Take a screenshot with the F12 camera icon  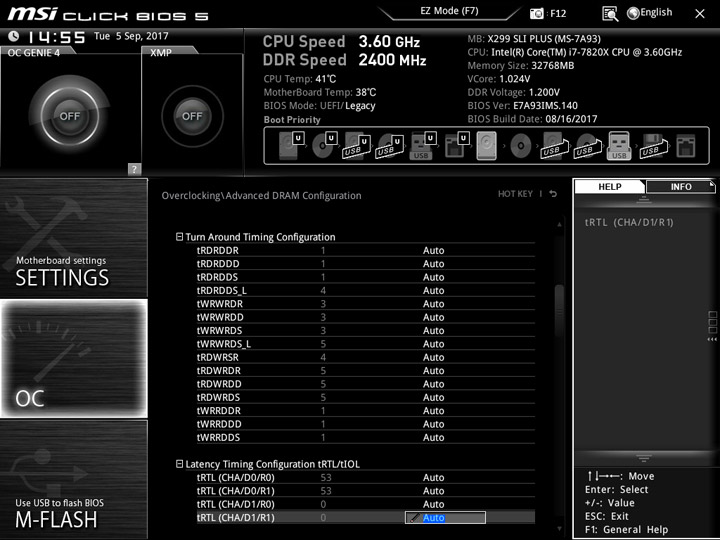(x=536, y=13)
